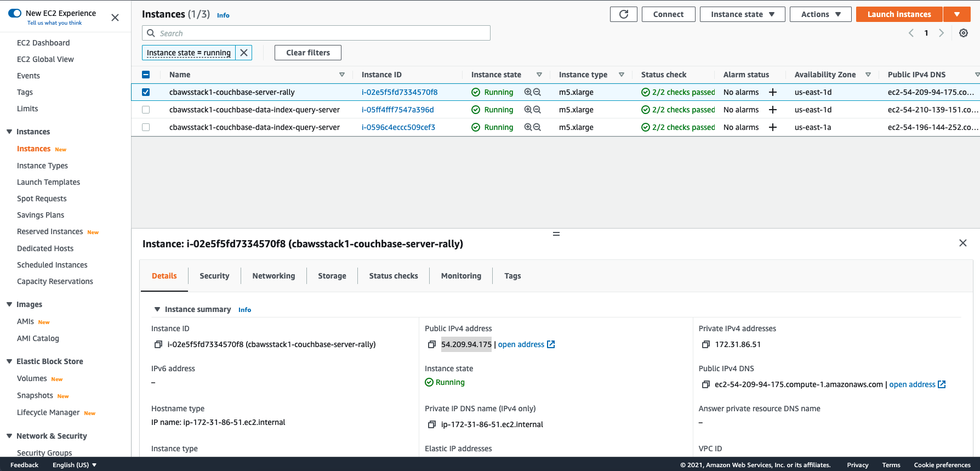Click the refresh instances icon button
The width and height of the screenshot is (980, 471).
[x=623, y=14]
